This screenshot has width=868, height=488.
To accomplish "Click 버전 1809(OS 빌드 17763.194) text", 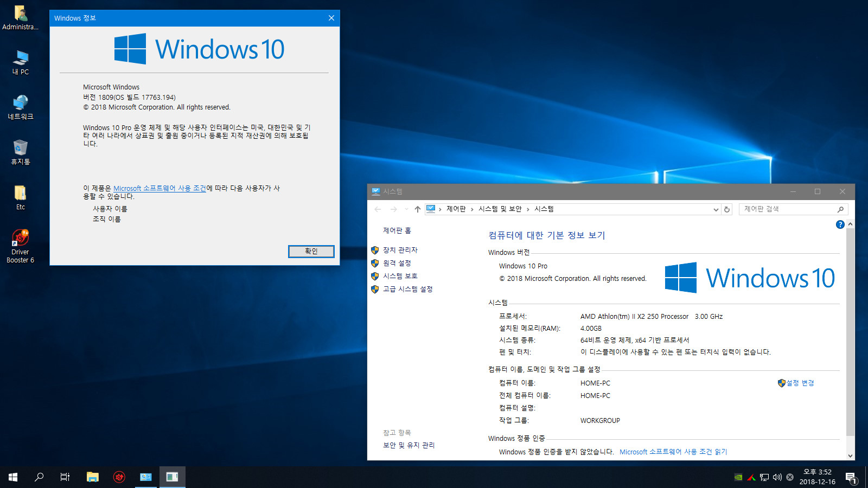I will 129,98.
